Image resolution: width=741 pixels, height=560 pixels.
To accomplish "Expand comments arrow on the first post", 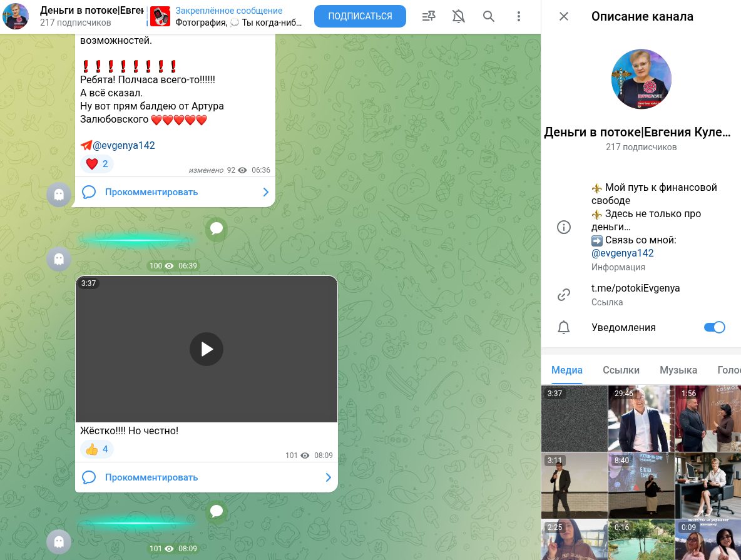I will [x=265, y=192].
